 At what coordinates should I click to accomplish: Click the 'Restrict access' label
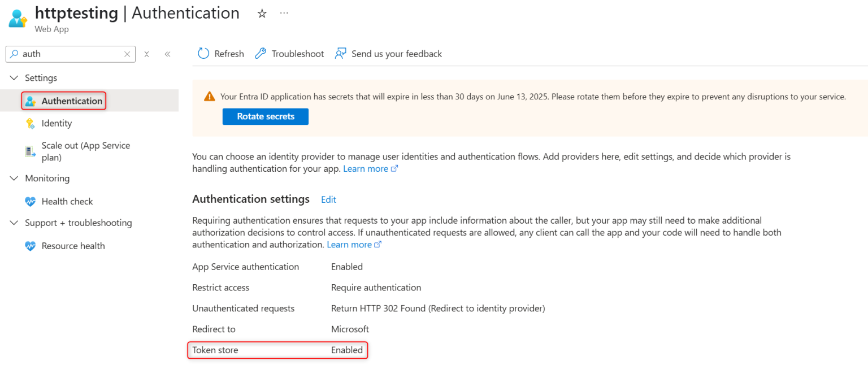tap(221, 288)
